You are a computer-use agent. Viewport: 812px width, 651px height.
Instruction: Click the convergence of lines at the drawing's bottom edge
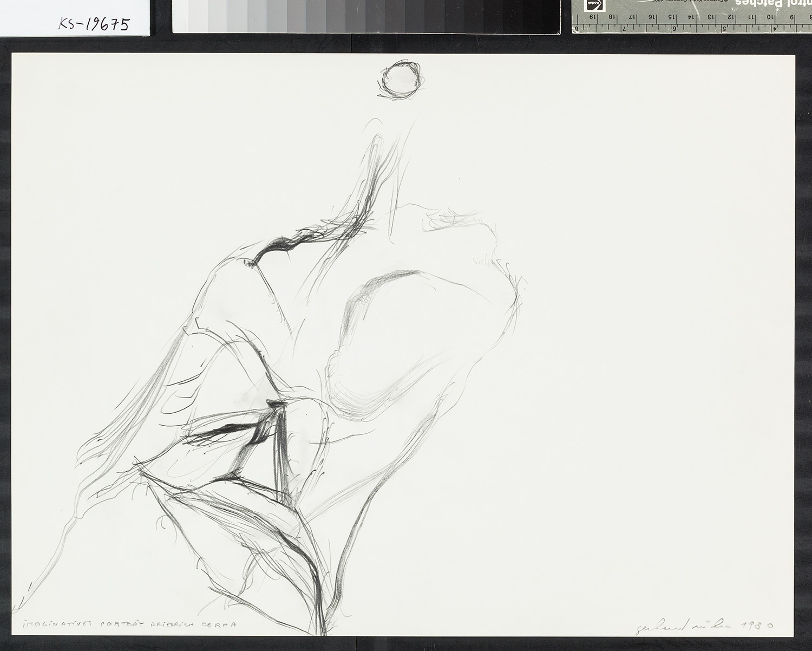[x=322, y=628]
